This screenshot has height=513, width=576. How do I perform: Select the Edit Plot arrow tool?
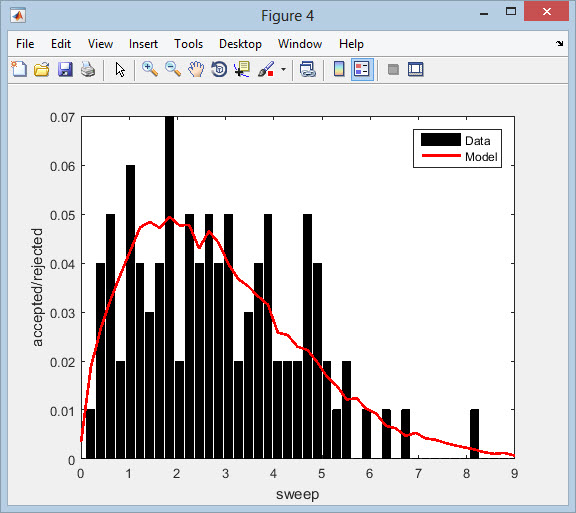click(120, 69)
